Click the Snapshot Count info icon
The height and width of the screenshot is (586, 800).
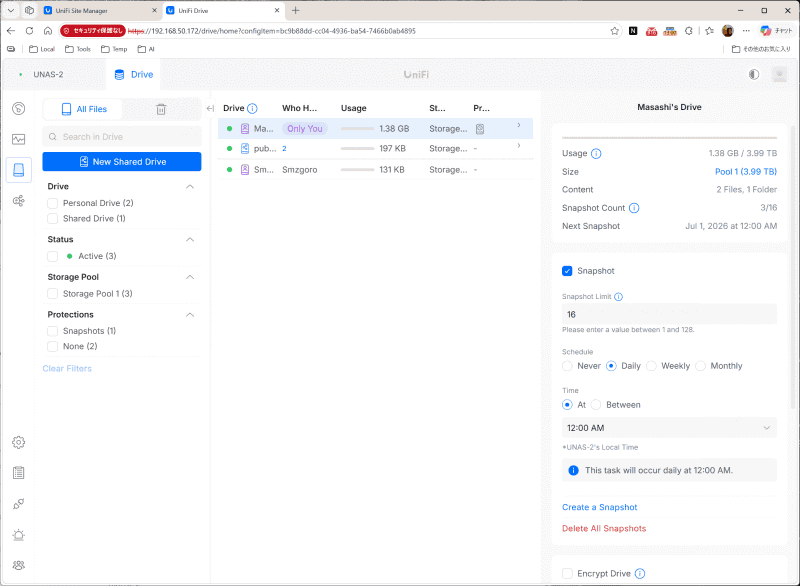(634, 208)
